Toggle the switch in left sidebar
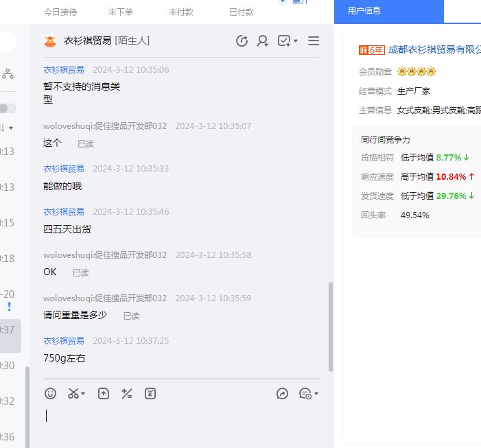The height and width of the screenshot is (448, 481). (x=8, y=108)
